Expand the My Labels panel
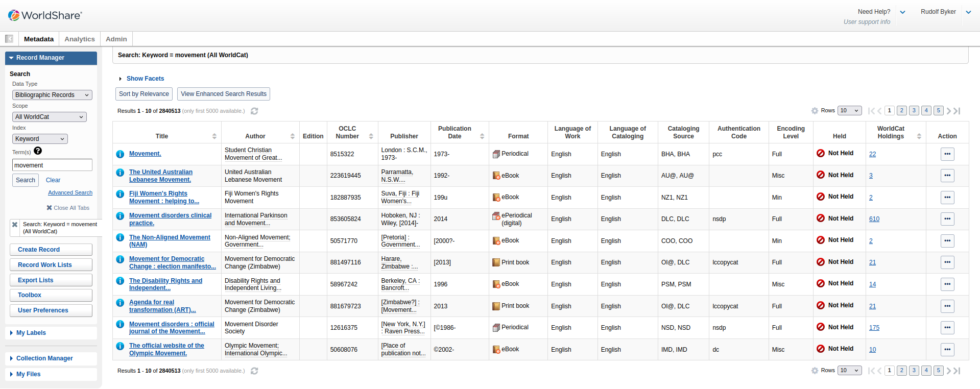The image size is (980, 389). (x=31, y=333)
